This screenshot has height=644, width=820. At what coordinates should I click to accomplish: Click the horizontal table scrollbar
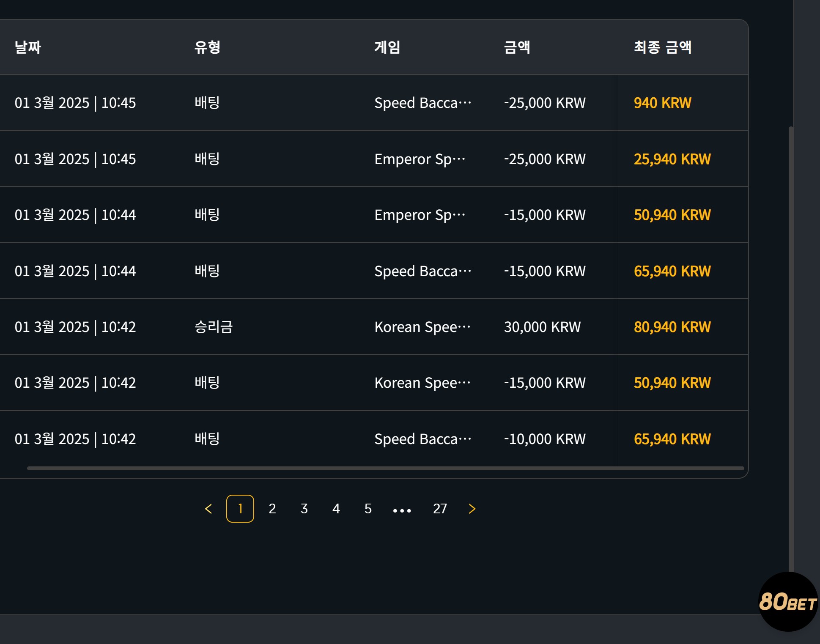[x=385, y=468]
